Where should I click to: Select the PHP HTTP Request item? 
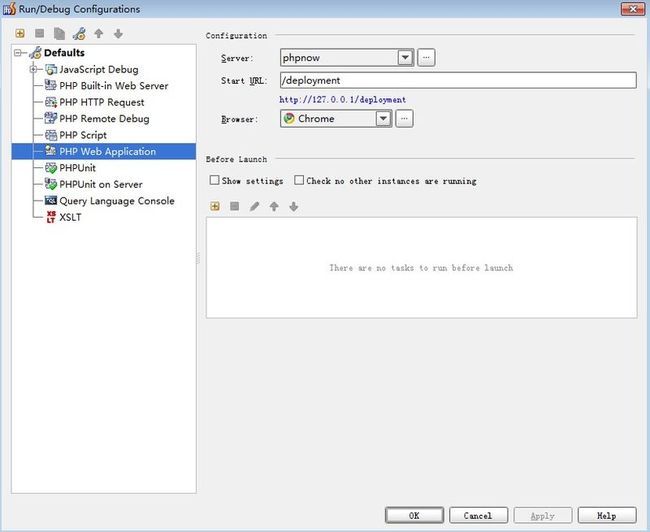click(102, 102)
